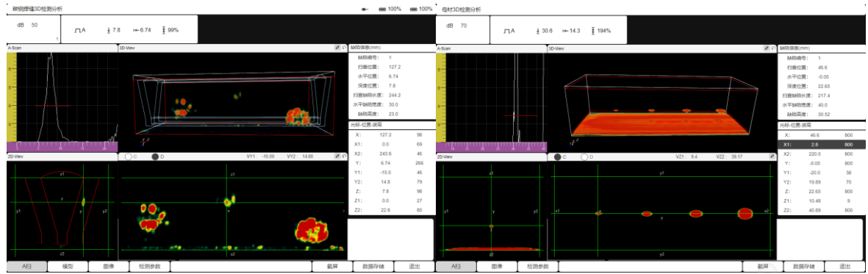The image size is (868, 274).
Task: Click 退出 button in 碳钢焊缝 window
Action: click(414, 266)
